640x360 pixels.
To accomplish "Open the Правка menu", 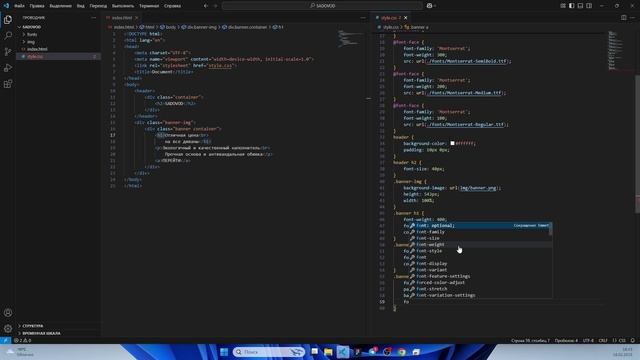I will click(37, 6).
